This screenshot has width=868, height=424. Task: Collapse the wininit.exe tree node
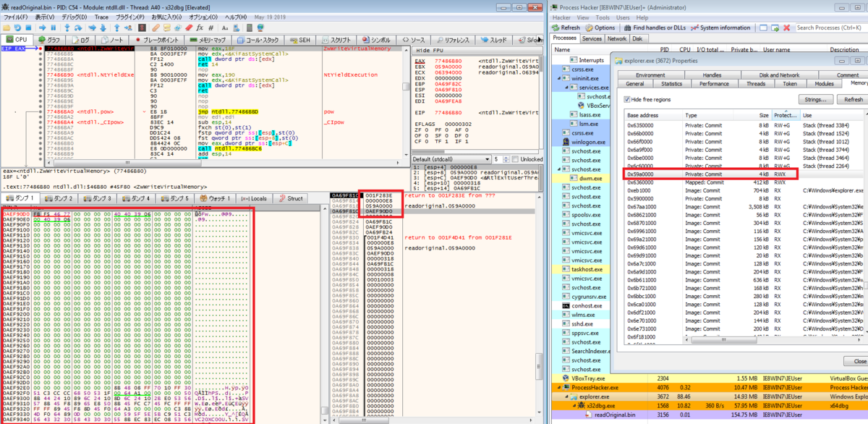coord(559,78)
